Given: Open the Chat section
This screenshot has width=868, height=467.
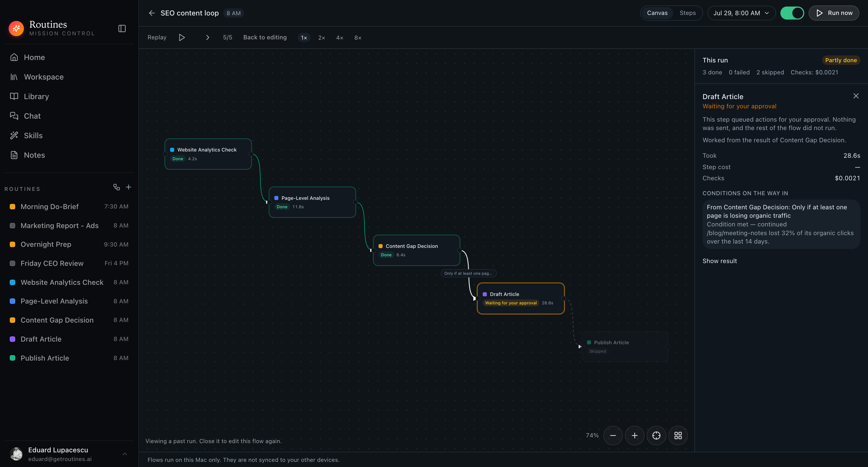Looking at the screenshot, I should pos(69,116).
